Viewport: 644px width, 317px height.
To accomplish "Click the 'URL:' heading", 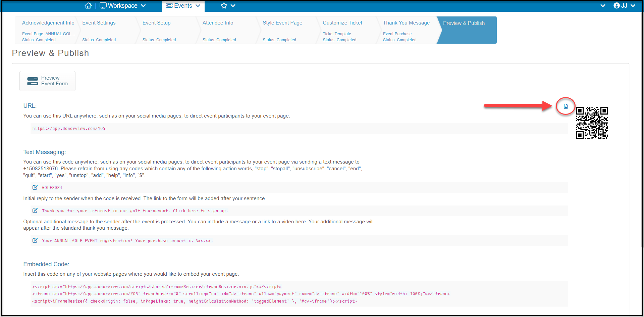I will [x=30, y=106].
